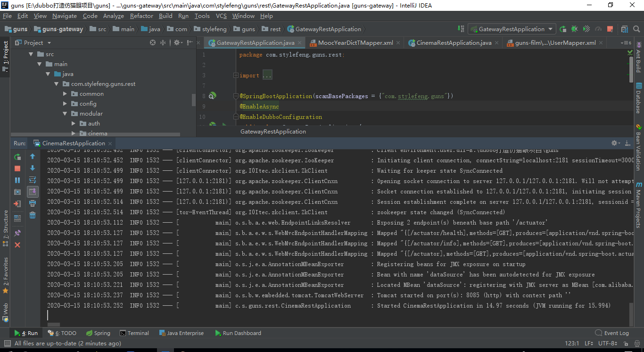Expand the common package
644x352 pixels.
coord(65,94)
